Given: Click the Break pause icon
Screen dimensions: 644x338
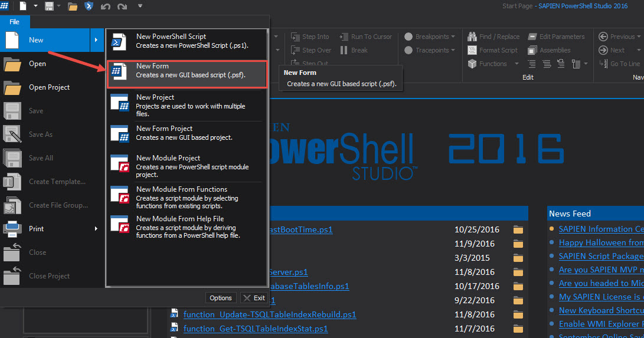Looking at the screenshot, I should [344, 50].
